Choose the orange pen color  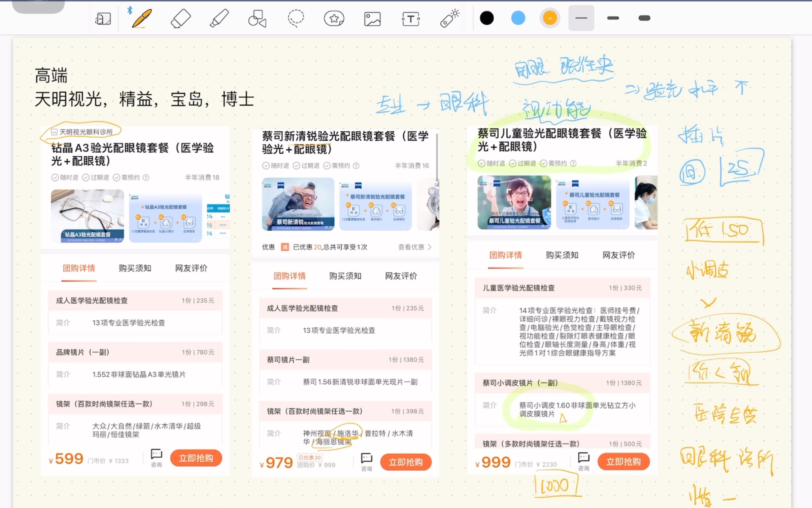[550, 18]
